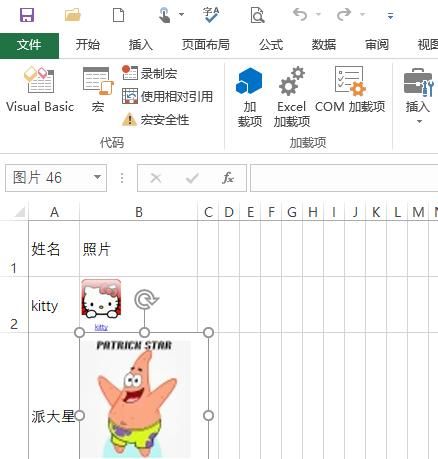Viewport: 438px width, 459px height.
Task: Click the 加载项 add-ins button
Action: (250, 97)
